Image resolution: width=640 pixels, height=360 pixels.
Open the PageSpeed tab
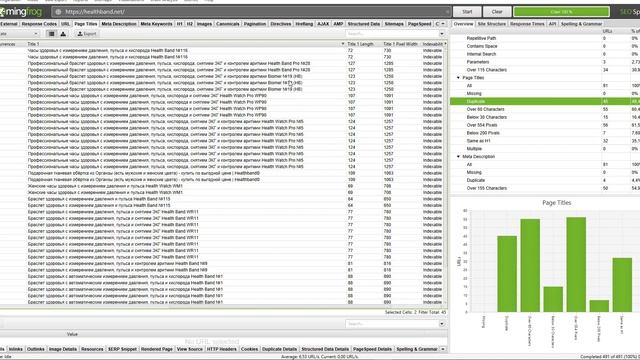coord(419,24)
